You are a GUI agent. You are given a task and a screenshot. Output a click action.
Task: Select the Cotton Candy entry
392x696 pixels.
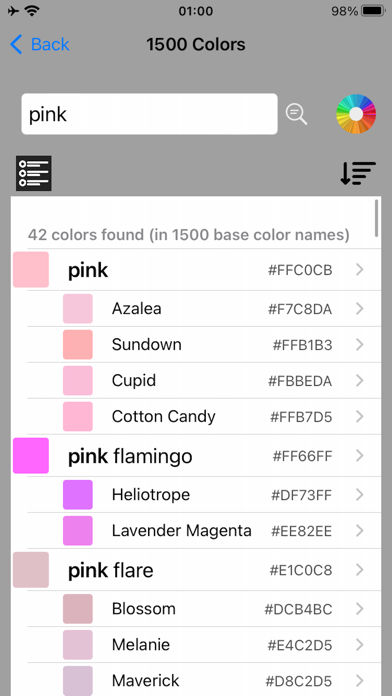click(x=204, y=416)
